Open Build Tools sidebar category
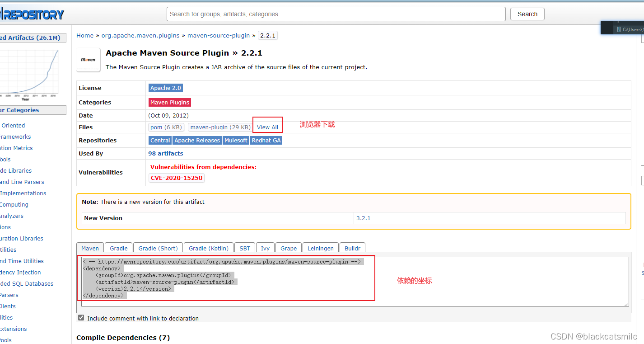This screenshot has width=644, height=344. coord(5,159)
